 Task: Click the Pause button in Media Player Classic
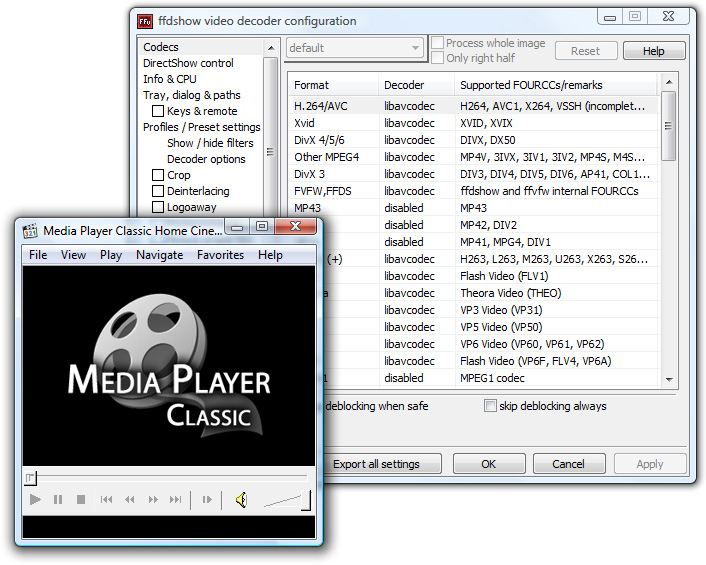[58, 500]
